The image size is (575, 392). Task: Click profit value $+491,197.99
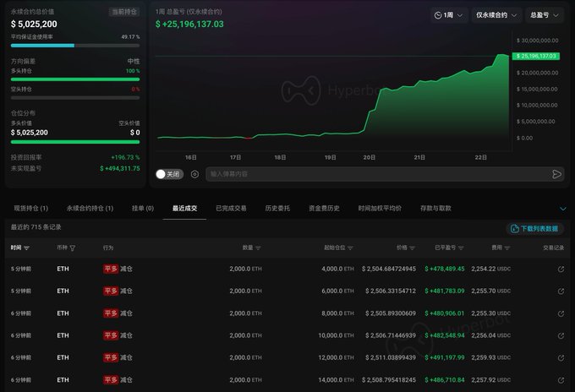click(445, 357)
